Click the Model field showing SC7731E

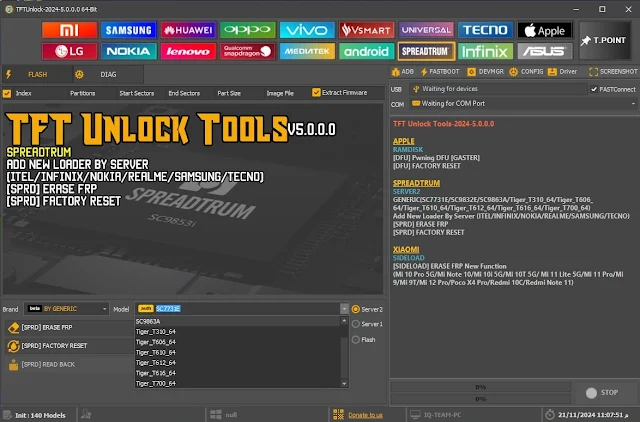[238, 309]
